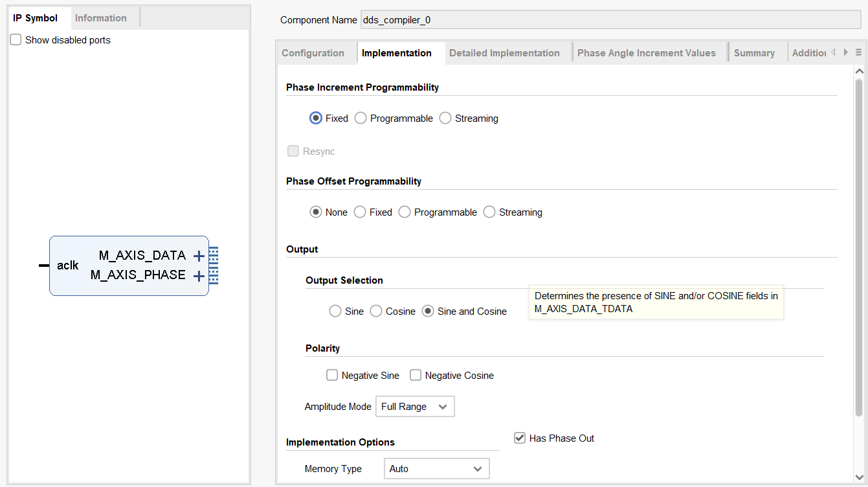The image size is (868, 487).
Task: Open the Detailed Implementation tab
Action: pyautogui.click(x=504, y=53)
